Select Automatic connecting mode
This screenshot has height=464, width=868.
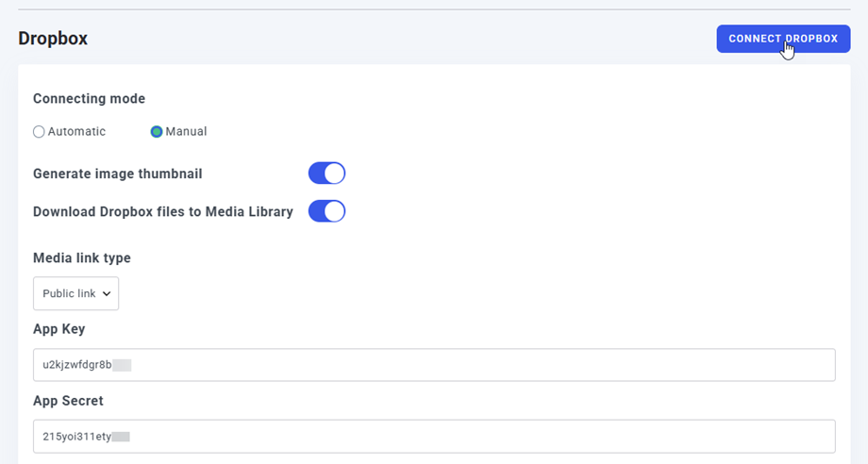[39, 132]
